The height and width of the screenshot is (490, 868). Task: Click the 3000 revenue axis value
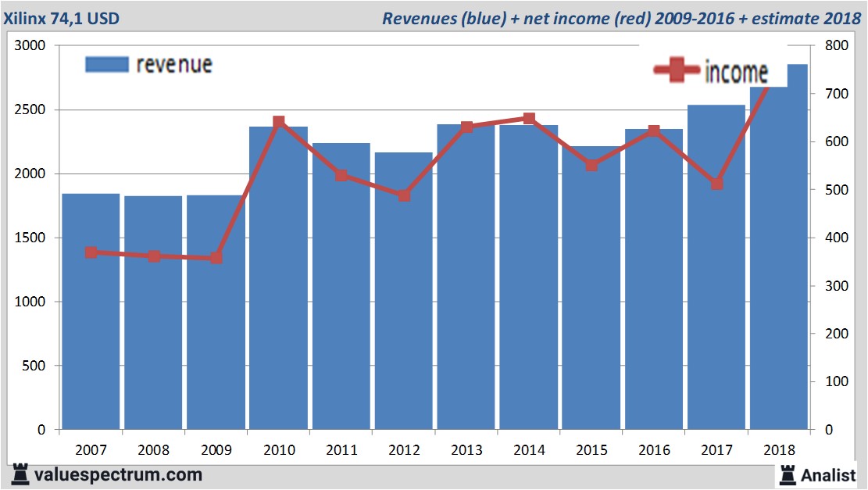point(30,45)
